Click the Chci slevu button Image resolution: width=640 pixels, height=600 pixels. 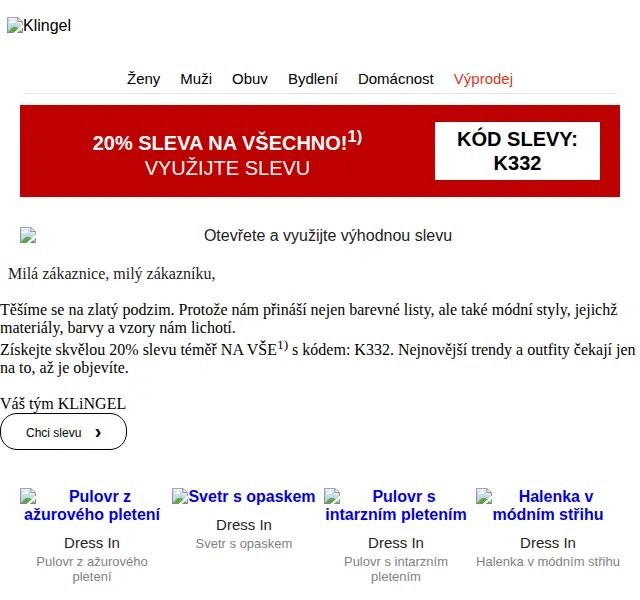click(x=63, y=432)
